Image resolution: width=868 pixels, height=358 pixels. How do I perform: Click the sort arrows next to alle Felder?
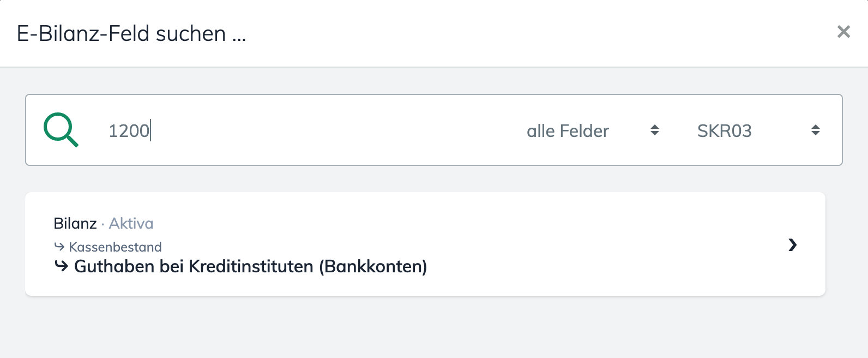tap(653, 130)
